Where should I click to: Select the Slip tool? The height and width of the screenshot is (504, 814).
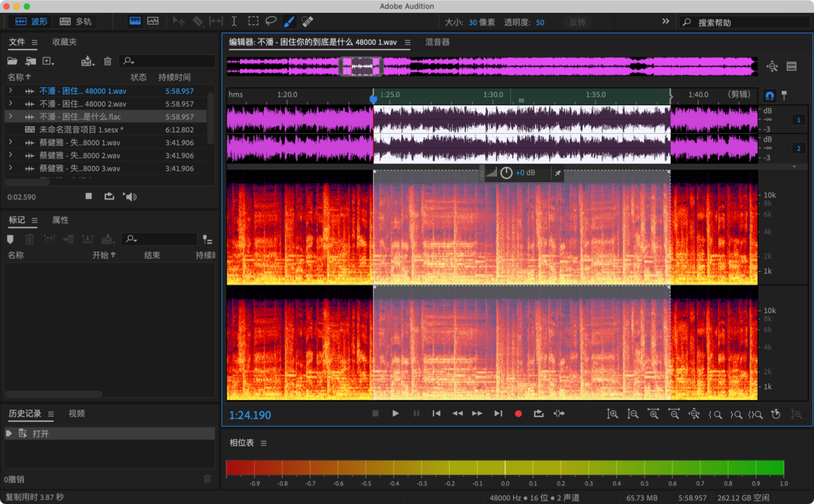coord(216,21)
